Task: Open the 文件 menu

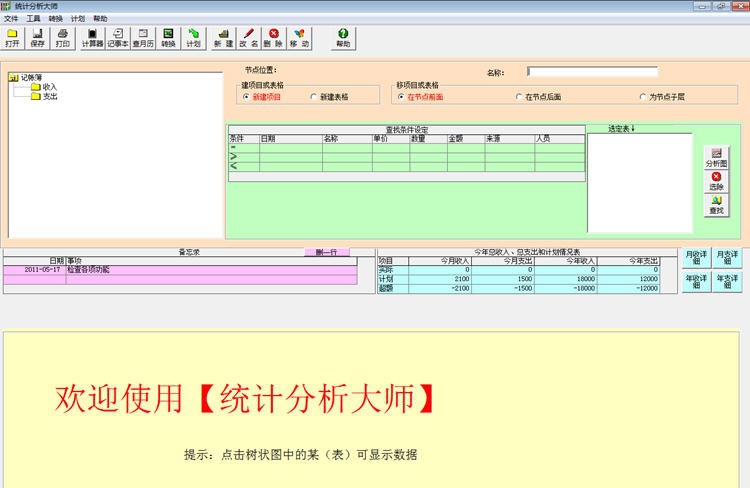Action: coord(11,19)
